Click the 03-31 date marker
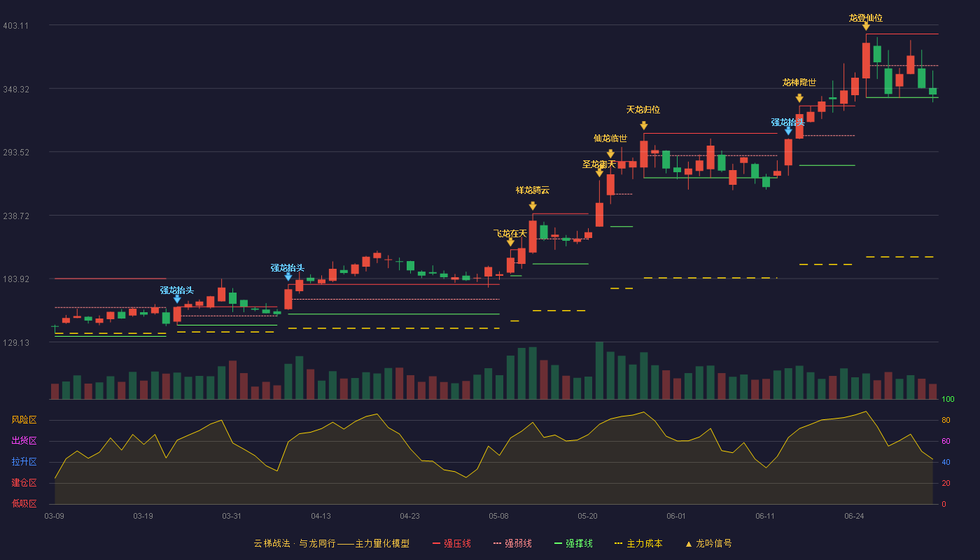This screenshot has height=560, width=980. coord(232,516)
